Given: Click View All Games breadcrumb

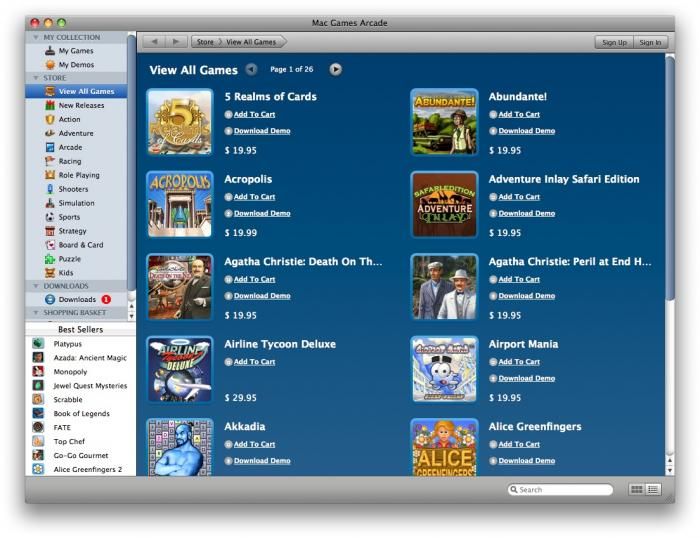Looking at the screenshot, I should pos(251,42).
